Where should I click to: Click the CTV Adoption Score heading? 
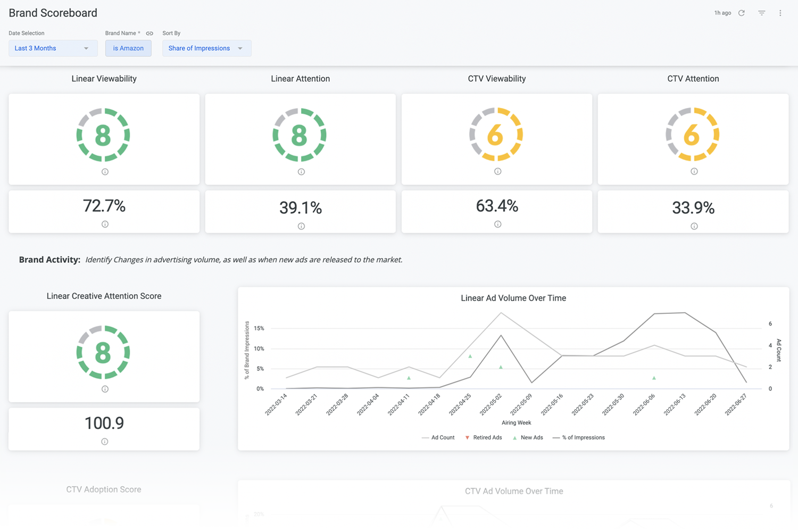tap(104, 489)
